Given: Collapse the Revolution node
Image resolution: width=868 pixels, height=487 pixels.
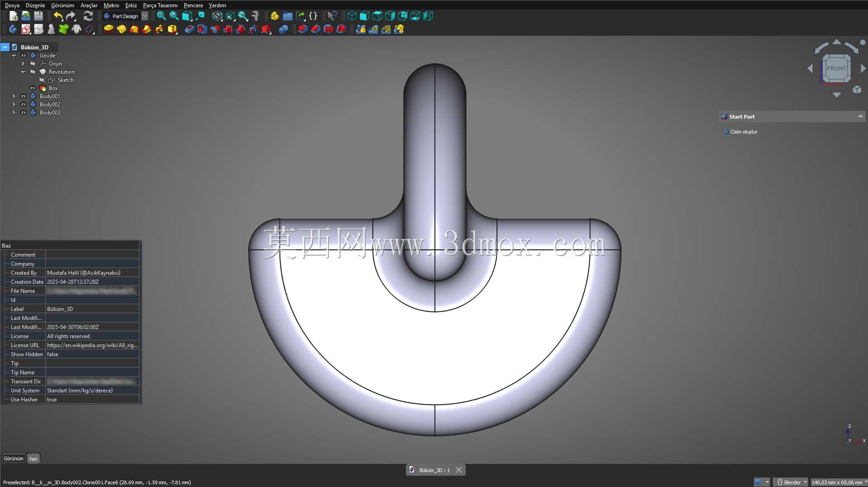Looking at the screenshot, I should (x=23, y=72).
